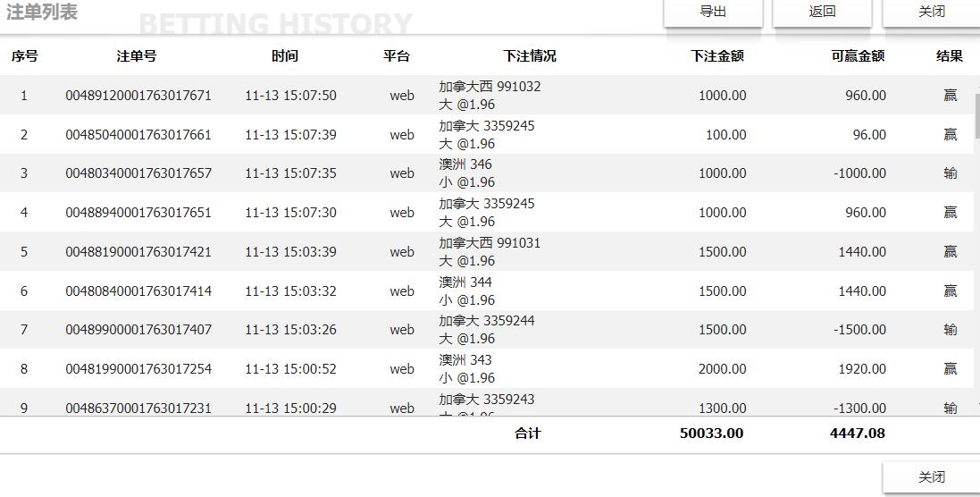
Task: Click order number 00485040001763017661
Action: point(138,135)
